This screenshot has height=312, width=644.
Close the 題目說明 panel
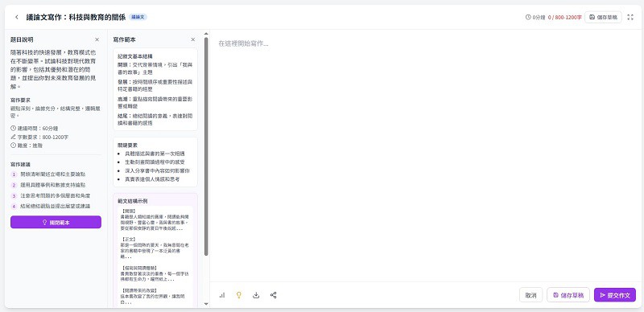pos(97,40)
